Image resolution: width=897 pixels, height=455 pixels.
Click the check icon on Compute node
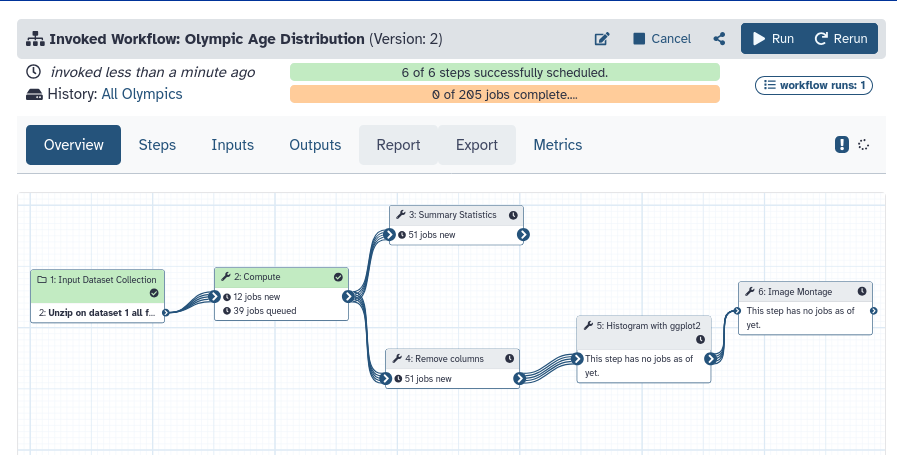(x=338, y=277)
